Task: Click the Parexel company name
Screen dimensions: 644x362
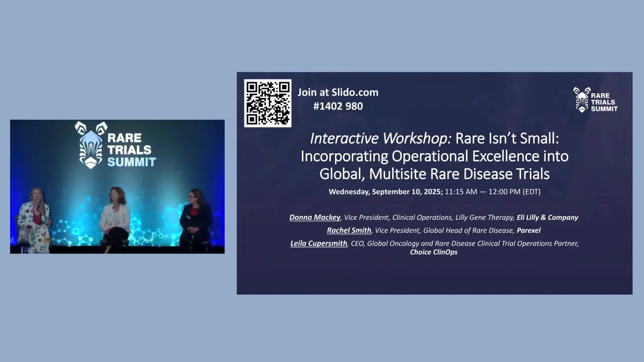Action: coord(528,231)
